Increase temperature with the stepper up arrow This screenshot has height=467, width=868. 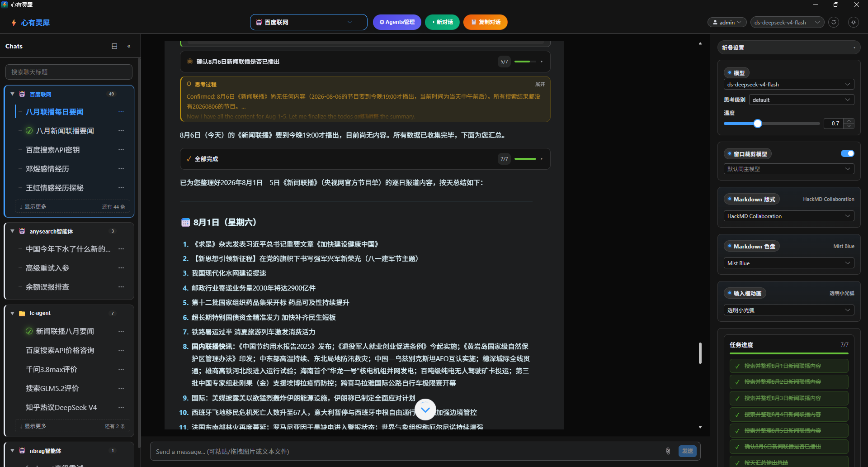tap(849, 121)
